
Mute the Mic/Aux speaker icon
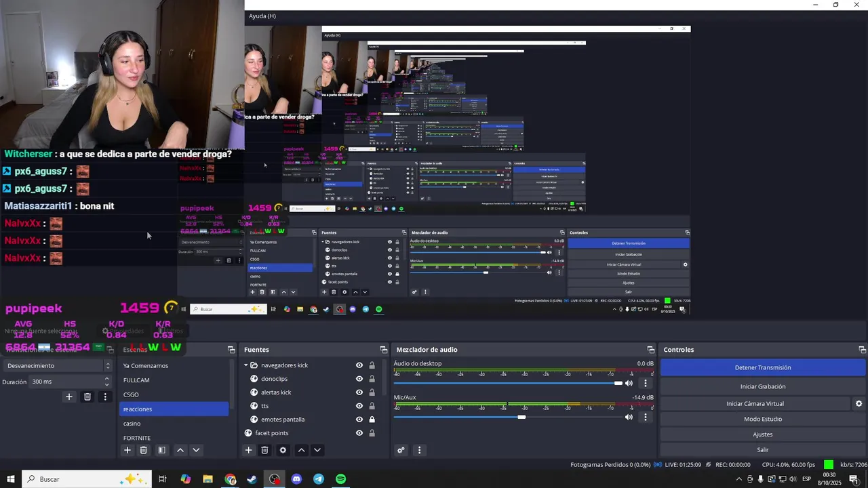coord(629,418)
